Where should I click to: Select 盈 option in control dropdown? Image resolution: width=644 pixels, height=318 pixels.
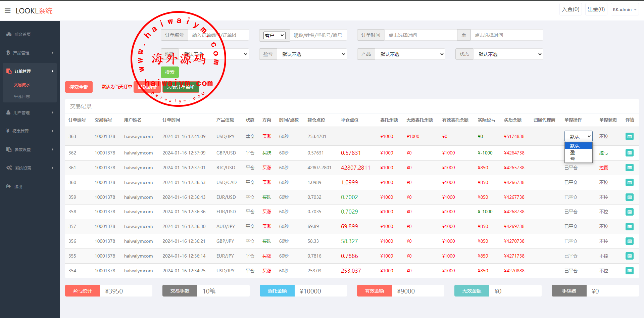[x=573, y=152]
